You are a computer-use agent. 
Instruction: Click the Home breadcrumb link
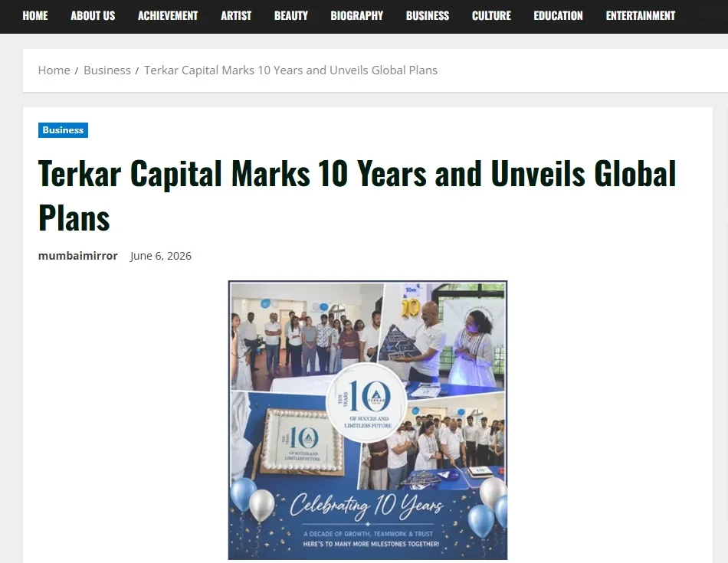[x=54, y=70]
